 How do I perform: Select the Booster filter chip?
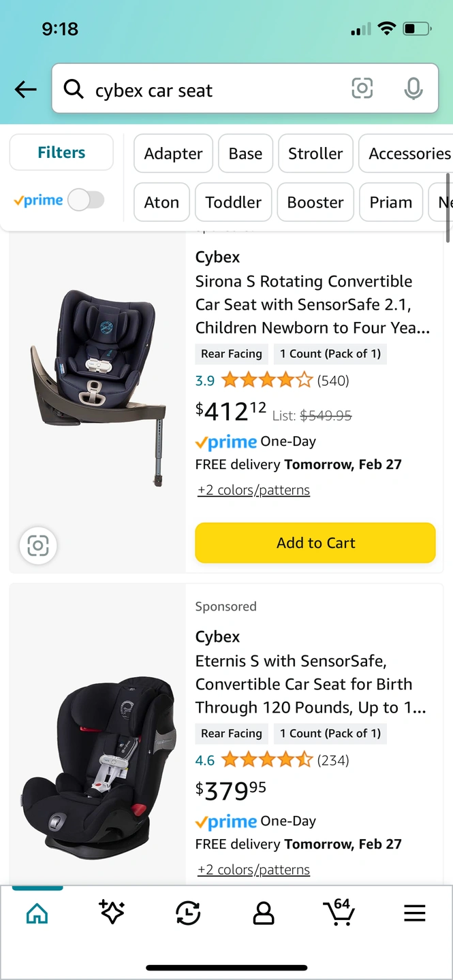pyautogui.click(x=315, y=202)
